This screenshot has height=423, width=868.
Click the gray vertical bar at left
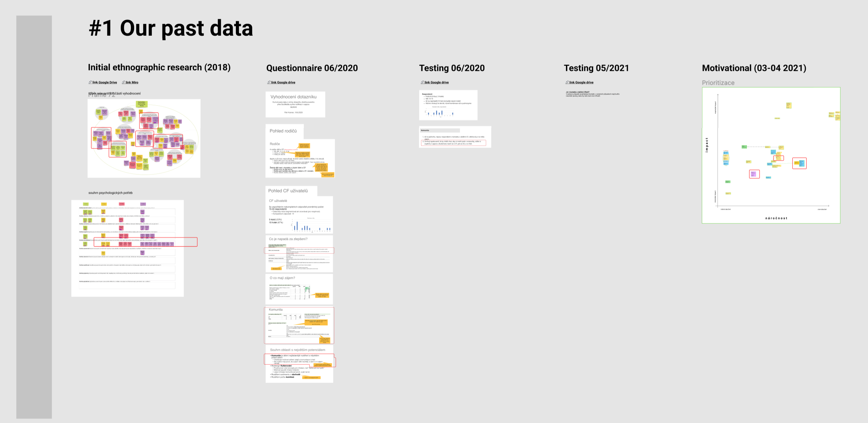pos(34,217)
